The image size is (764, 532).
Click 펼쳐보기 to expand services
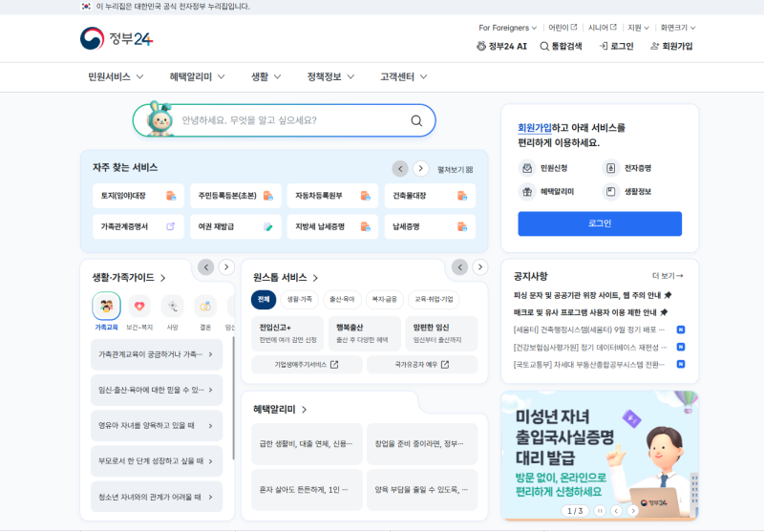click(456, 170)
